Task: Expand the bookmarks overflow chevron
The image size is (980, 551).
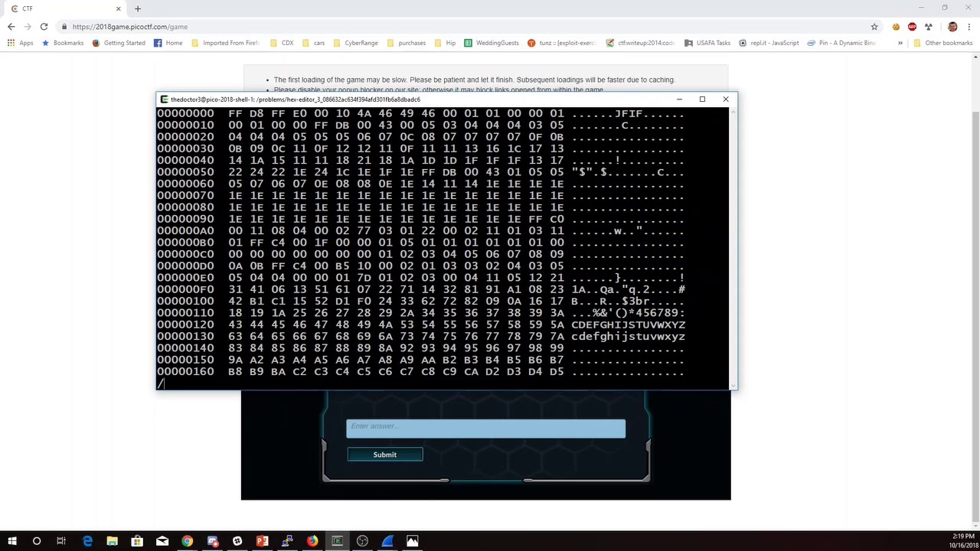Action: [x=900, y=43]
